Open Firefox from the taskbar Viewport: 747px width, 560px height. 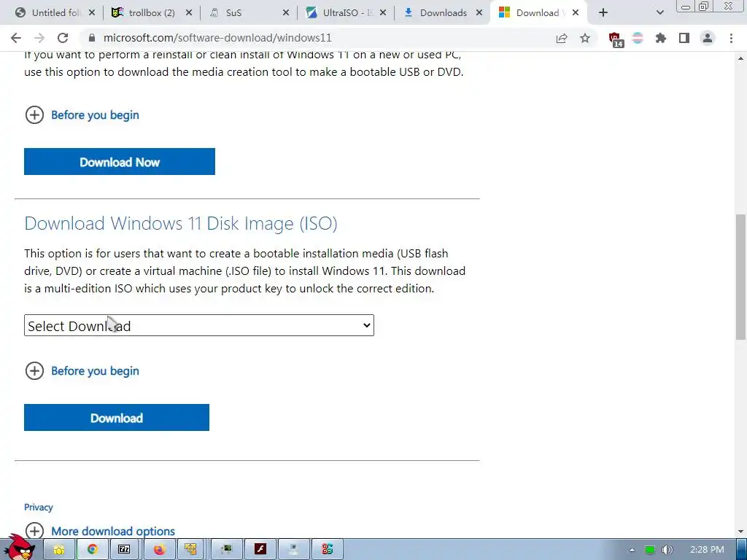[x=159, y=550]
